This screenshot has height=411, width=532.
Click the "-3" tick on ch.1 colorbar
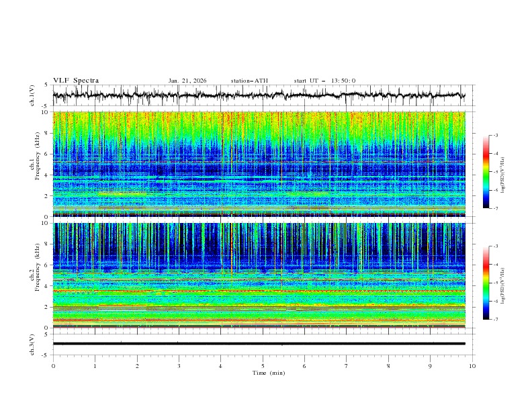[x=495, y=136]
